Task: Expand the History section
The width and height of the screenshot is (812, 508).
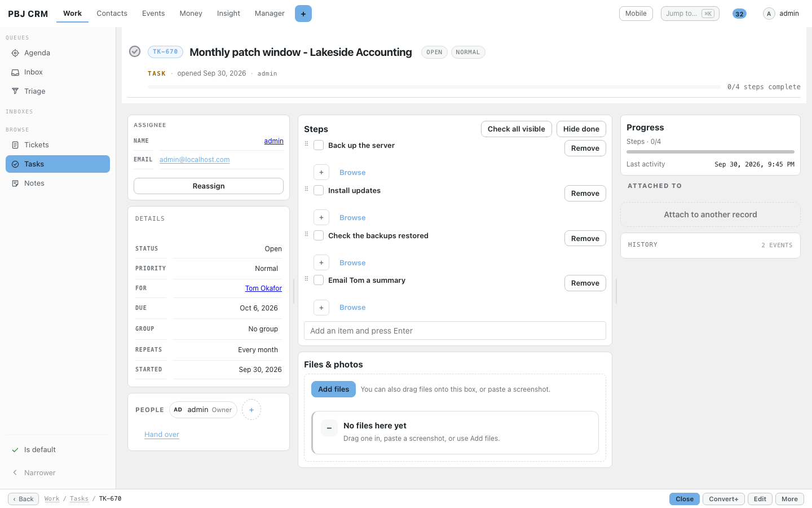Action: pos(710,245)
